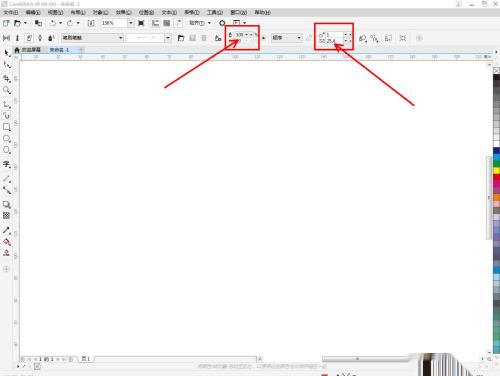This screenshot has height=376, width=500.
Task: Open the Bitmaps menu
Action: (x=146, y=12)
